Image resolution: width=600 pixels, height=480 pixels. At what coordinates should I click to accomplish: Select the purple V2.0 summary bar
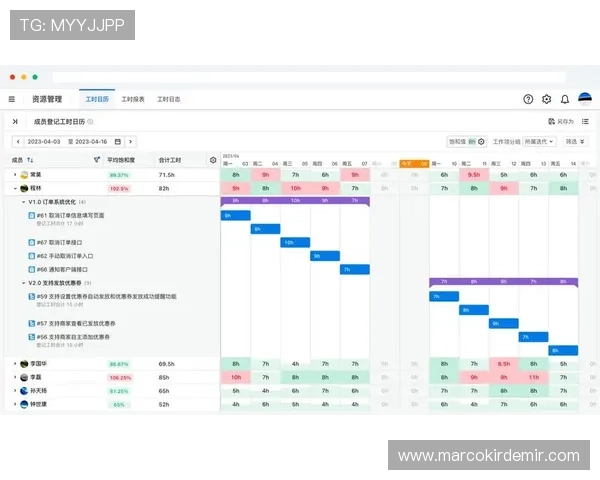[x=504, y=282]
